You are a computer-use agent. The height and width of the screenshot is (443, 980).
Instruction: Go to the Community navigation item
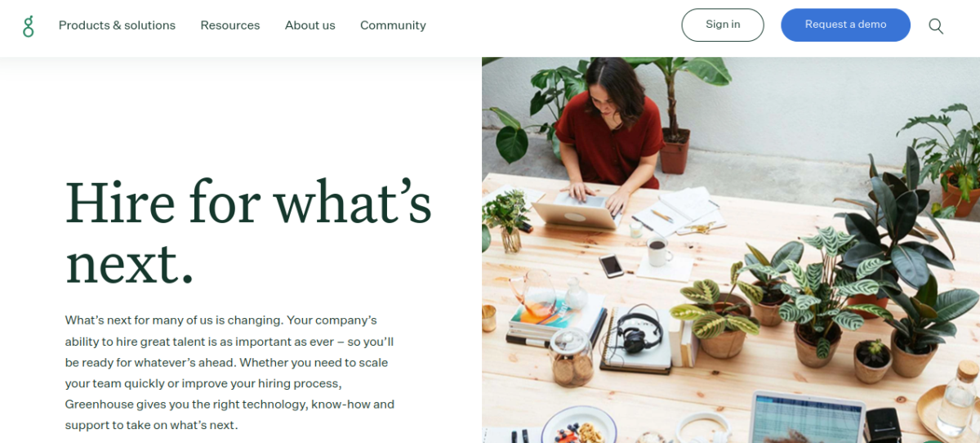tap(393, 25)
